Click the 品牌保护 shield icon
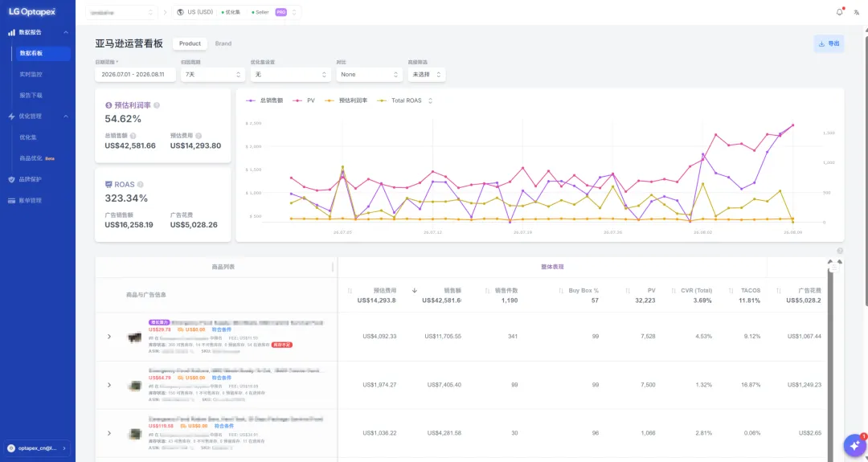The image size is (868, 462). coord(11,179)
